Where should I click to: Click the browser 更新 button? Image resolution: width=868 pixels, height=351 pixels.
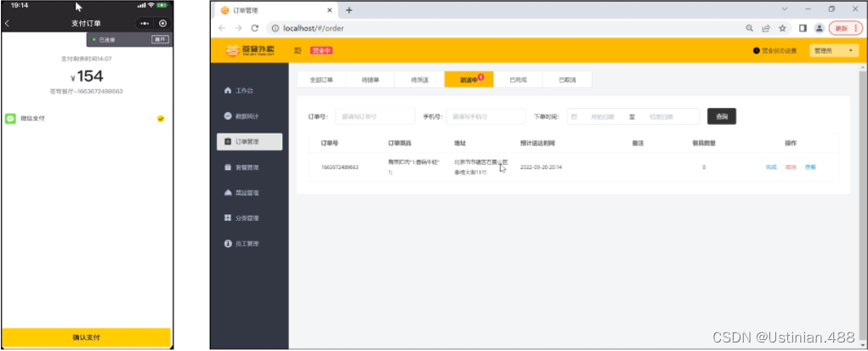(845, 28)
